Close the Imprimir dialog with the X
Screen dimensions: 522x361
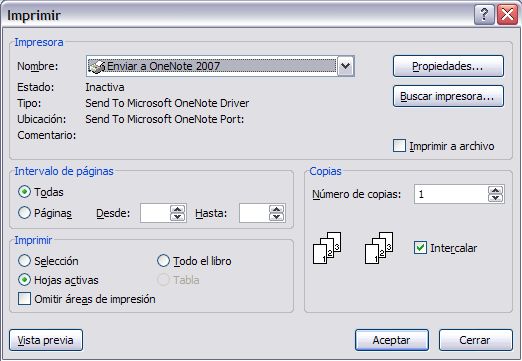click(x=507, y=15)
